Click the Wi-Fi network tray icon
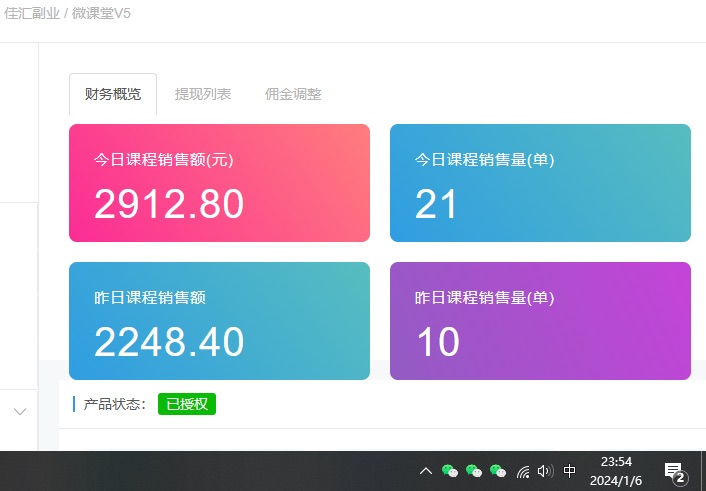The width and height of the screenshot is (706, 491). pos(523,471)
